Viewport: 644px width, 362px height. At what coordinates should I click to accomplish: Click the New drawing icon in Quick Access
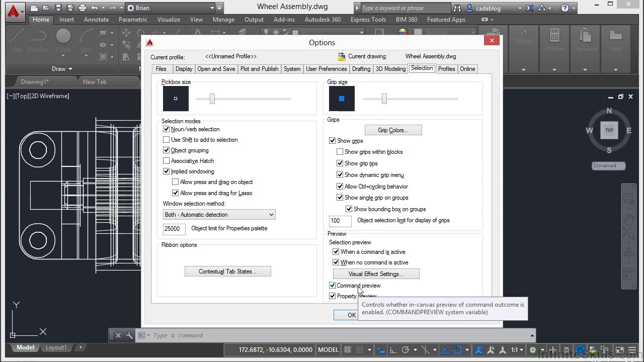pyautogui.click(x=34, y=8)
